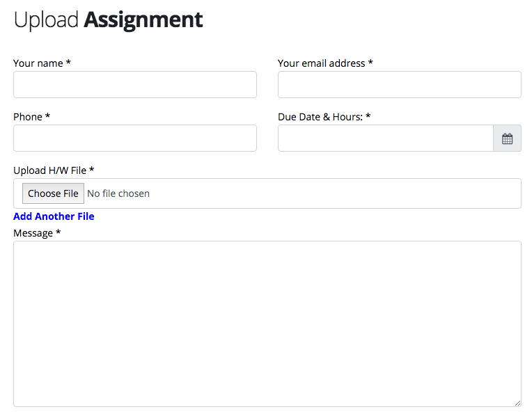Click the Choose File button
The height and width of the screenshot is (414, 532).
point(53,193)
